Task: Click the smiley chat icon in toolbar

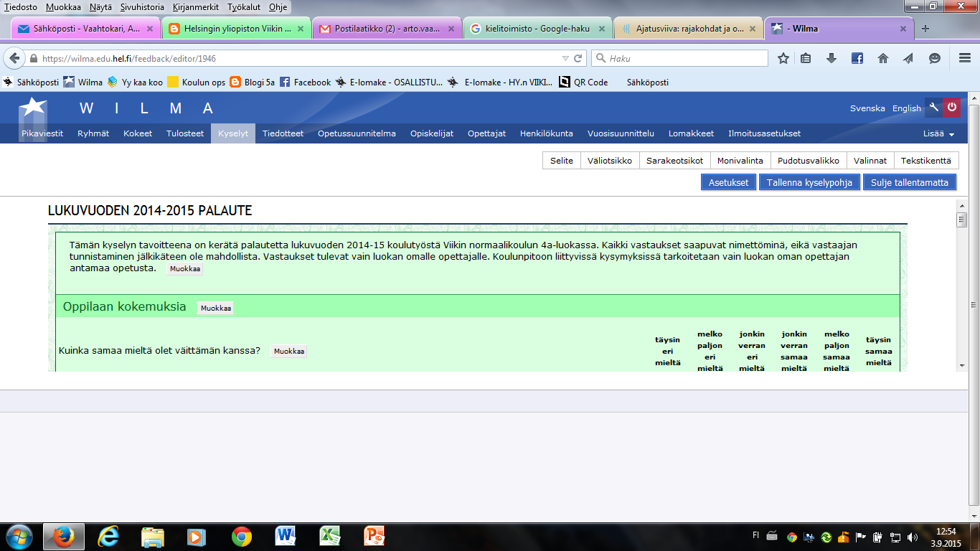Action: (x=934, y=58)
